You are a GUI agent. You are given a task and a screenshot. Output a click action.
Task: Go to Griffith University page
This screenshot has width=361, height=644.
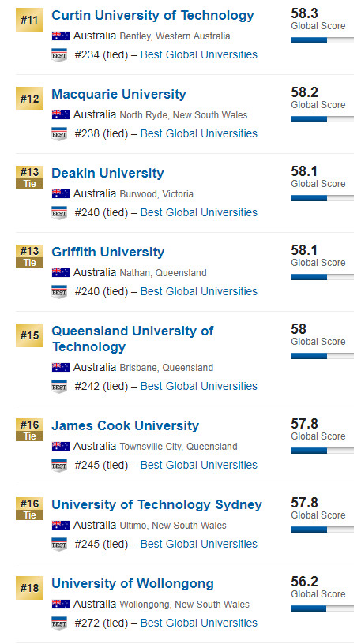tap(107, 253)
